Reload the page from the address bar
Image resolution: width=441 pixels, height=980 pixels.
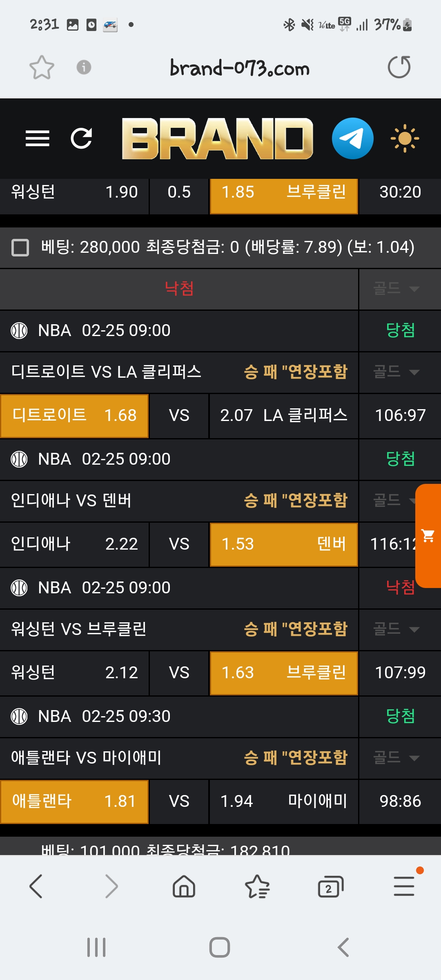399,67
